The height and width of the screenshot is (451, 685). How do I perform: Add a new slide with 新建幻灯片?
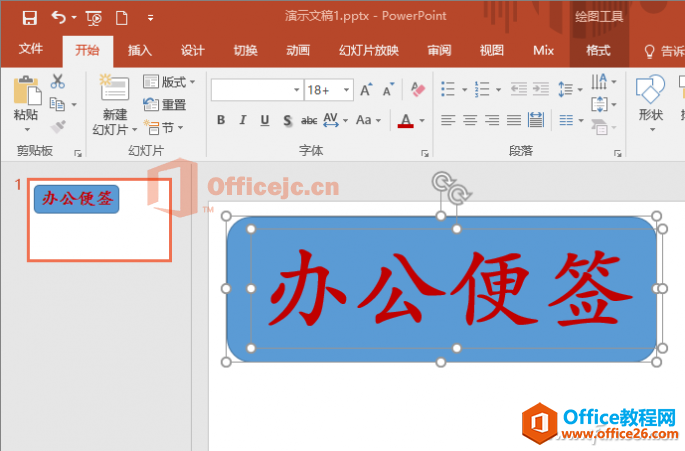tap(115, 105)
